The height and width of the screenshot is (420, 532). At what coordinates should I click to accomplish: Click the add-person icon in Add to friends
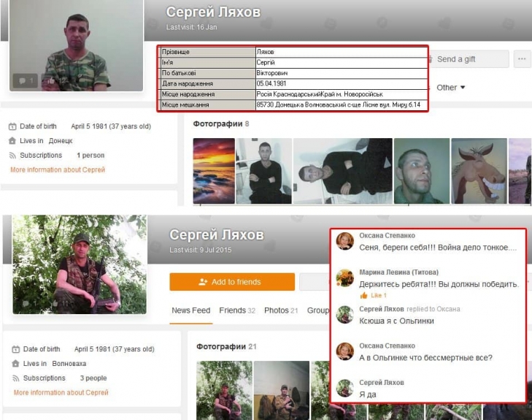coord(204,282)
